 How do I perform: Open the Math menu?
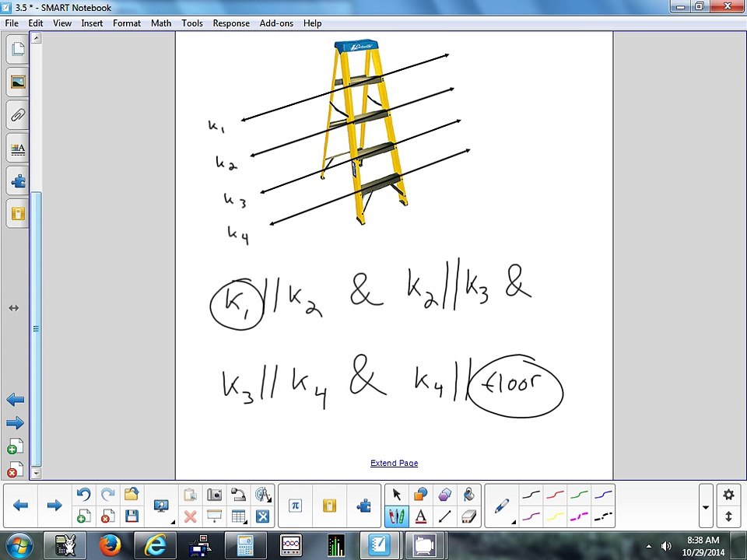[x=161, y=23]
